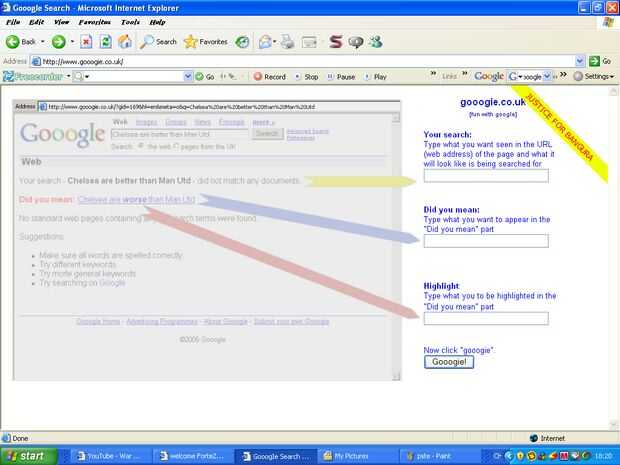Refresh the page with the Refresh icon
Image resolution: width=620 pixels, height=465 pixels.
(106, 42)
